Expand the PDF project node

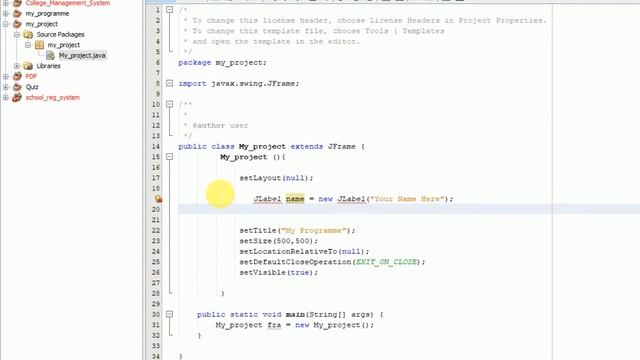(x=6, y=76)
